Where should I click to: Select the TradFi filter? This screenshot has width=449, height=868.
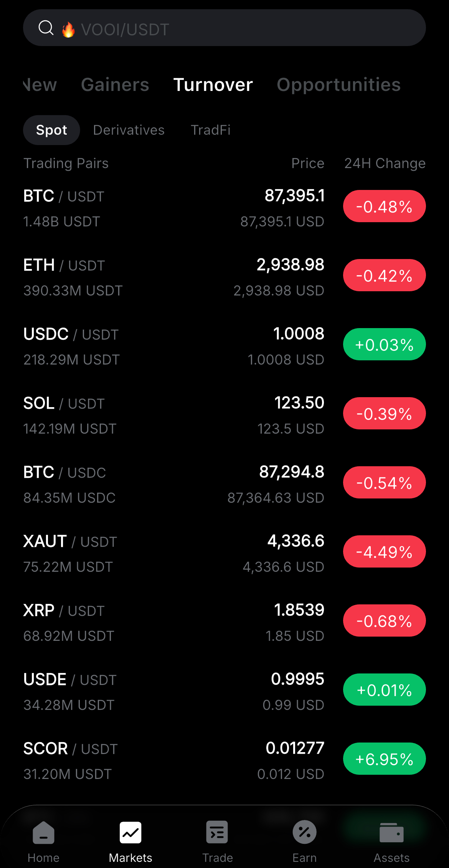click(x=211, y=130)
